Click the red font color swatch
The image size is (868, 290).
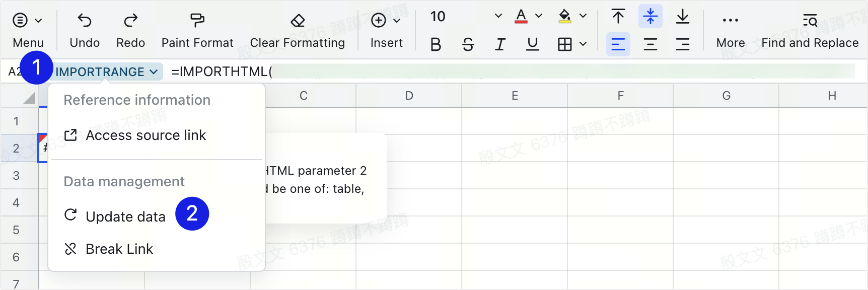[x=522, y=16]
